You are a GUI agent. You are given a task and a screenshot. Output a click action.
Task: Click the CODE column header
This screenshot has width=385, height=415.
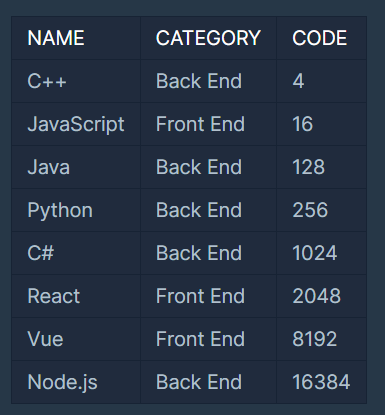coord(320,38)
